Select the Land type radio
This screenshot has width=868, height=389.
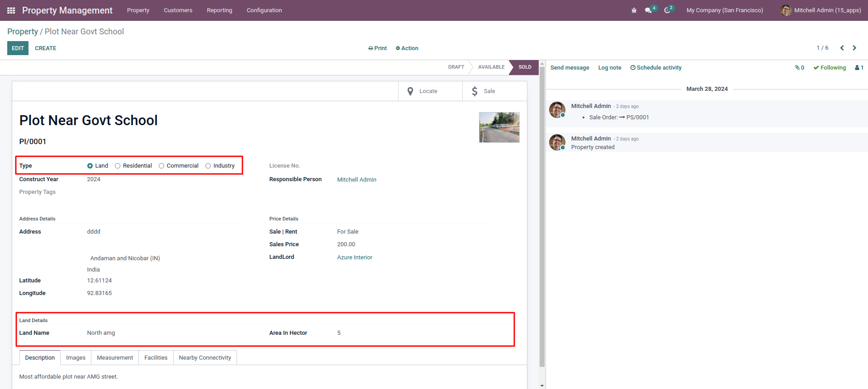pos(90,166)
